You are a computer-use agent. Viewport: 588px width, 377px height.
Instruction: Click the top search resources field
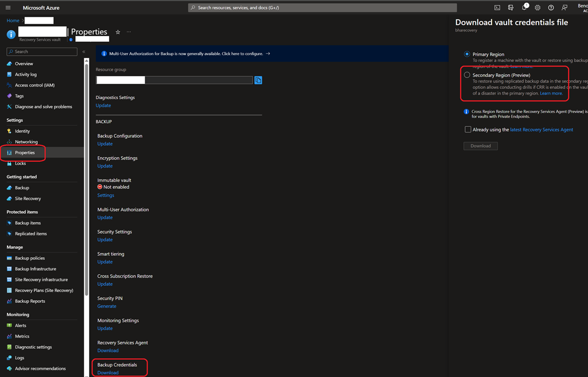[323, 7]
